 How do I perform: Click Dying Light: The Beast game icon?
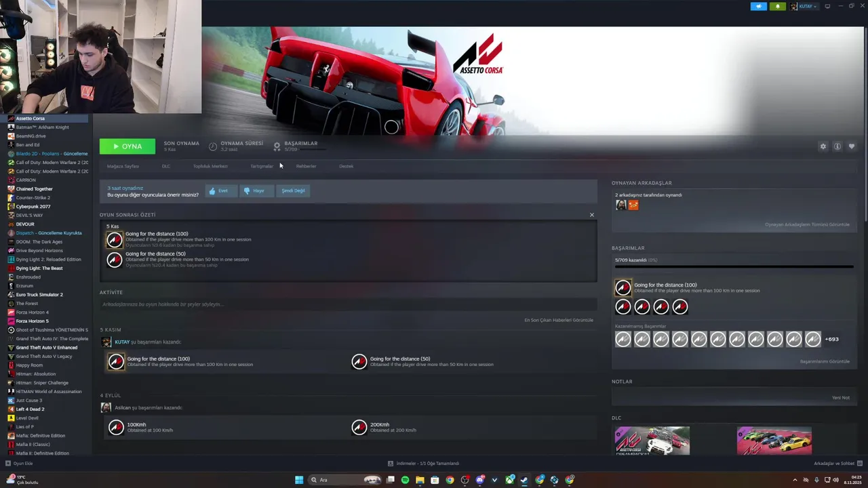click(x=11, y=268)
